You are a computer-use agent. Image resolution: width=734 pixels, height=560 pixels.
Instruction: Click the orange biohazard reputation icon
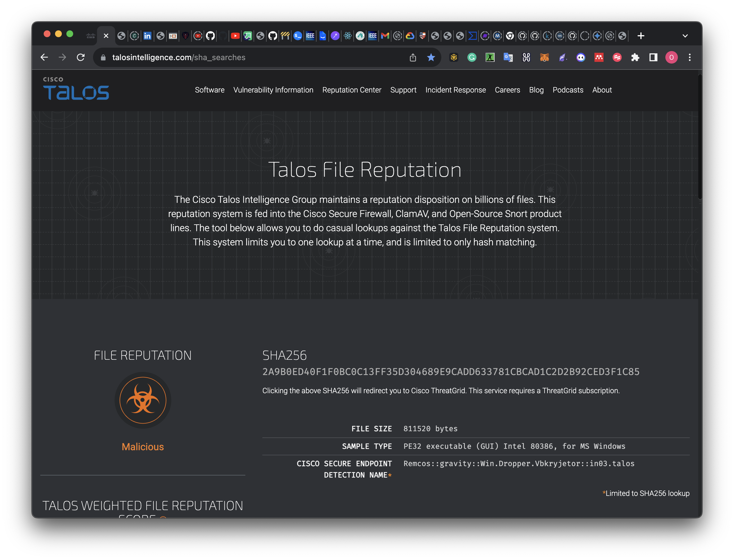(x=143, y=400)
